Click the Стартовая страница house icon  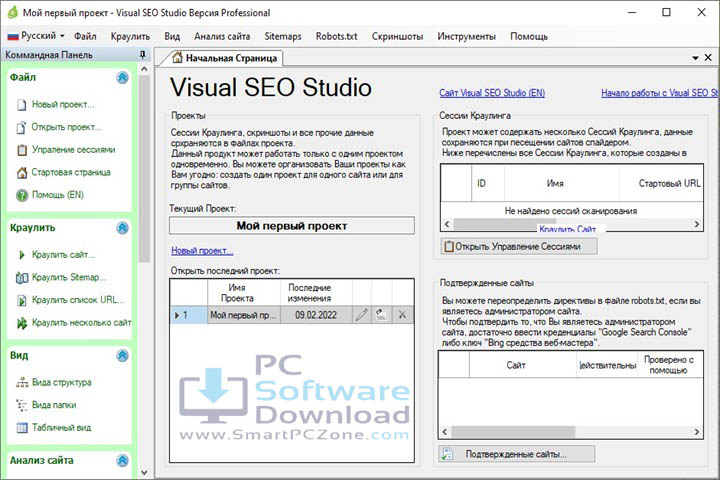click(x=22, y=173)
